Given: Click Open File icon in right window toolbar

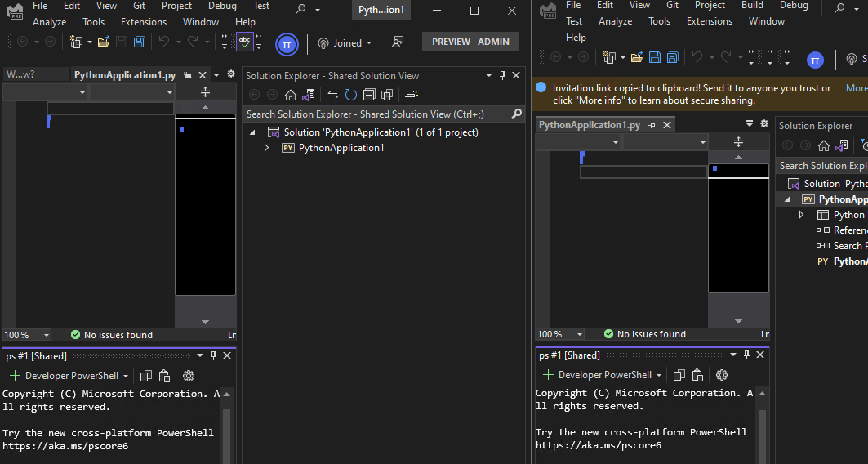Looking at the screenshot, I should [637, 57].
